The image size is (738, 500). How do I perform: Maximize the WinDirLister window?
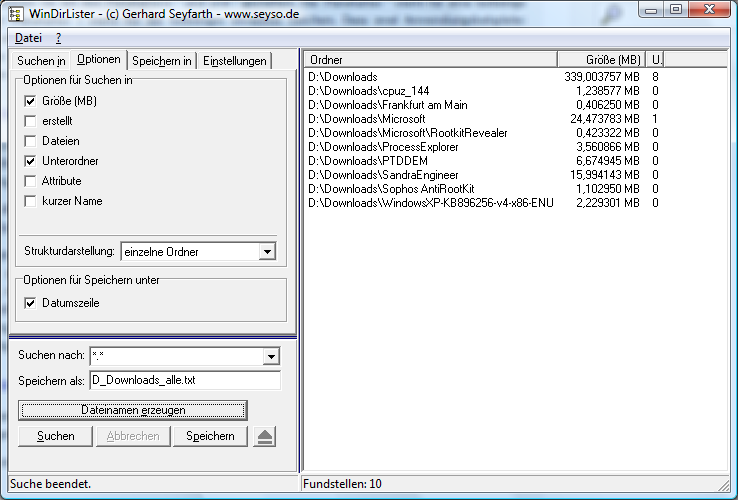(675, 9)
